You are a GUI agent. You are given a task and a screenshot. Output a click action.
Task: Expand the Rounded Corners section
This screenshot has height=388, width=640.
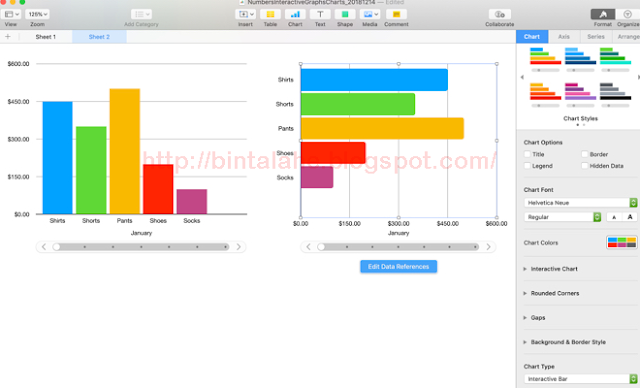tap(525, 293)
